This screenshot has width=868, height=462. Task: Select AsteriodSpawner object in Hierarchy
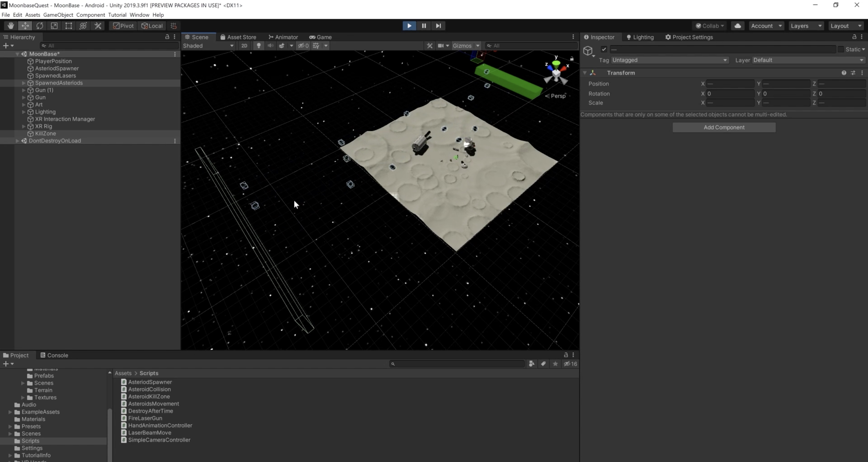tap(57, 68)
